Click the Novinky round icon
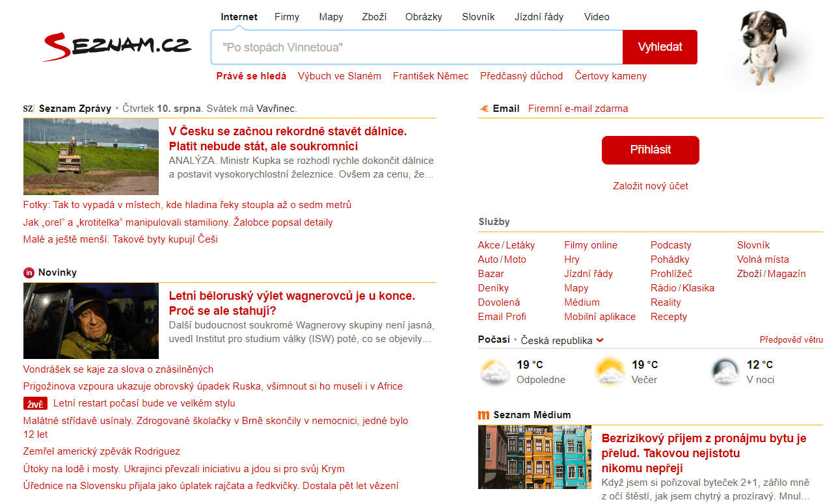Image resolution: width=838 pixels, height=504 pixels. point(29,272)
